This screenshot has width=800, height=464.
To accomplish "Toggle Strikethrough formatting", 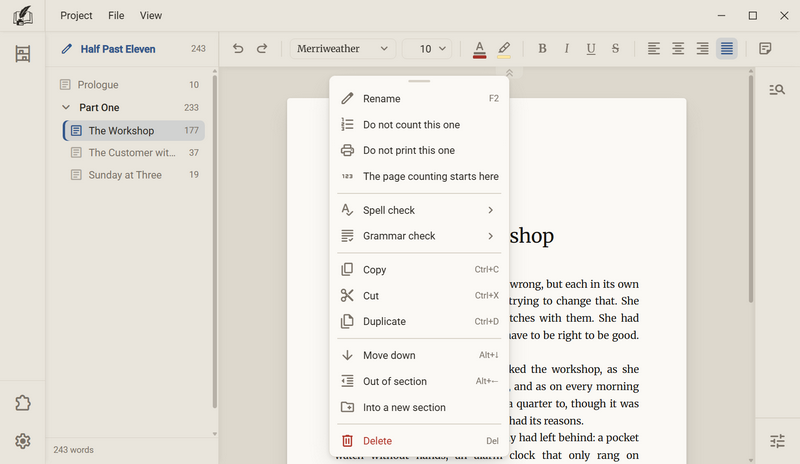I will pos(615,48).
